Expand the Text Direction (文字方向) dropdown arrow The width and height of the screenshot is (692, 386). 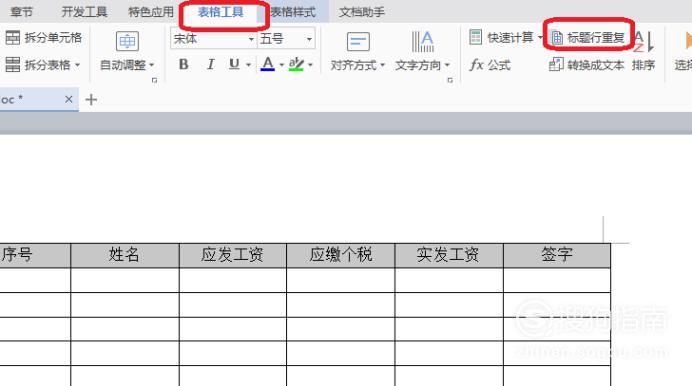[x=447, y=65]
